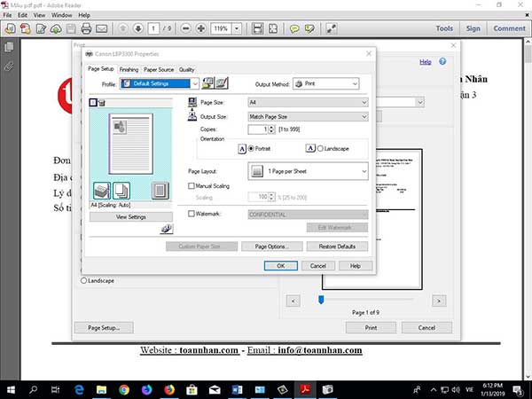The width and height of the screenshot is (532, 399).
Task: Click the Fit one full page icon
Action: [273, 28]
